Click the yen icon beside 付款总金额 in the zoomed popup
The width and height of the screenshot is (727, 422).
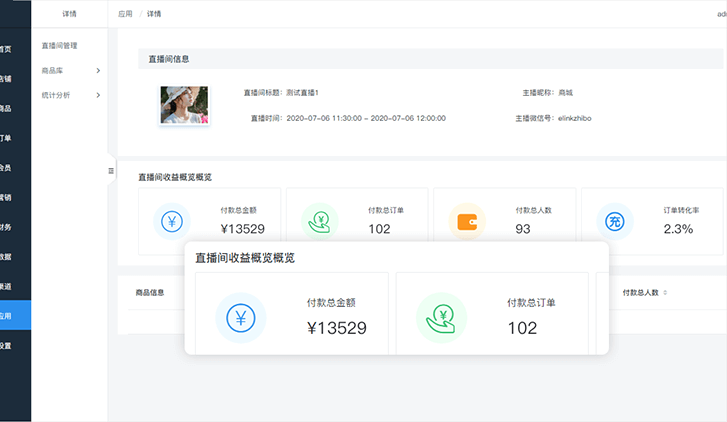240,318
